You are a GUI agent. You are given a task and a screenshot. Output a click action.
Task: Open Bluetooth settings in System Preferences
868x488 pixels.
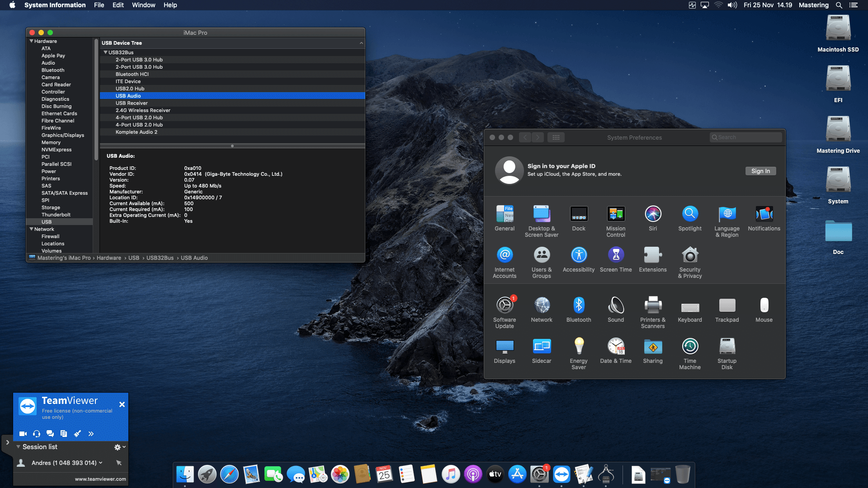click(578, 306)
